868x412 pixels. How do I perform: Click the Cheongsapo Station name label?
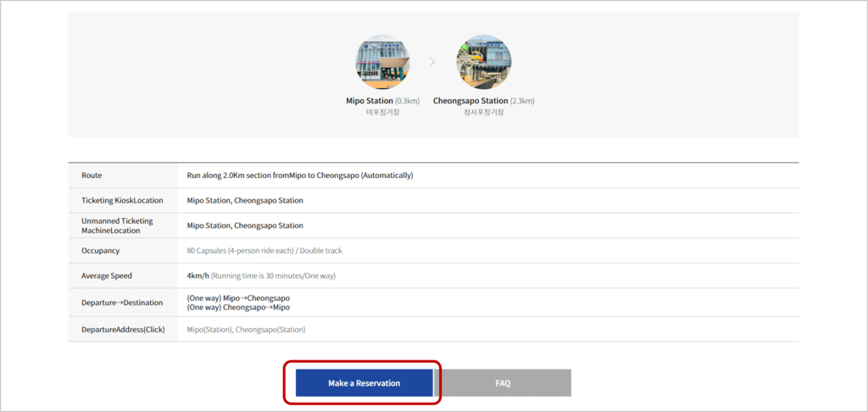coord(470,101)
